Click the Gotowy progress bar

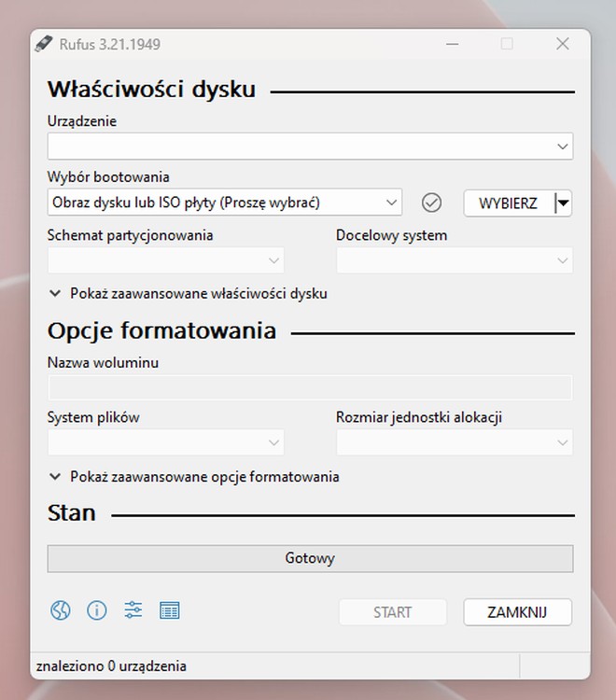pyautogui.click(x=310, y=559)
